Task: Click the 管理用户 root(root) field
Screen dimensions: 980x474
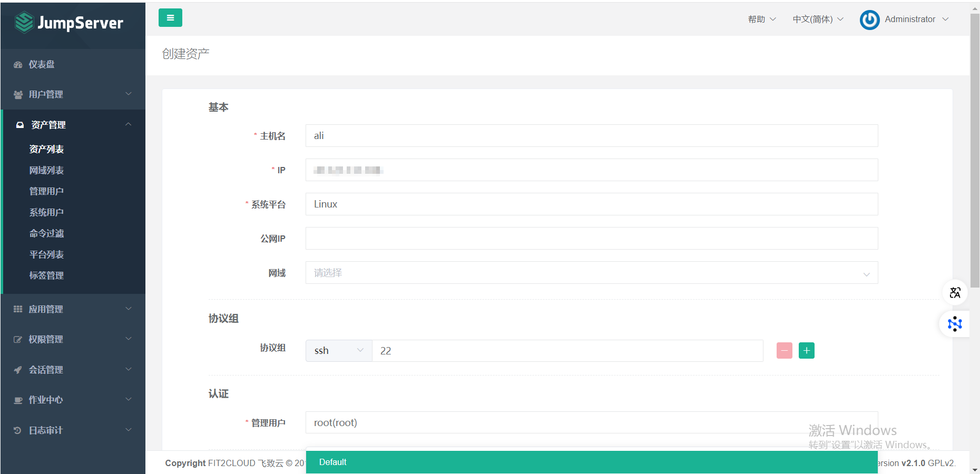Action: (592, 422)
